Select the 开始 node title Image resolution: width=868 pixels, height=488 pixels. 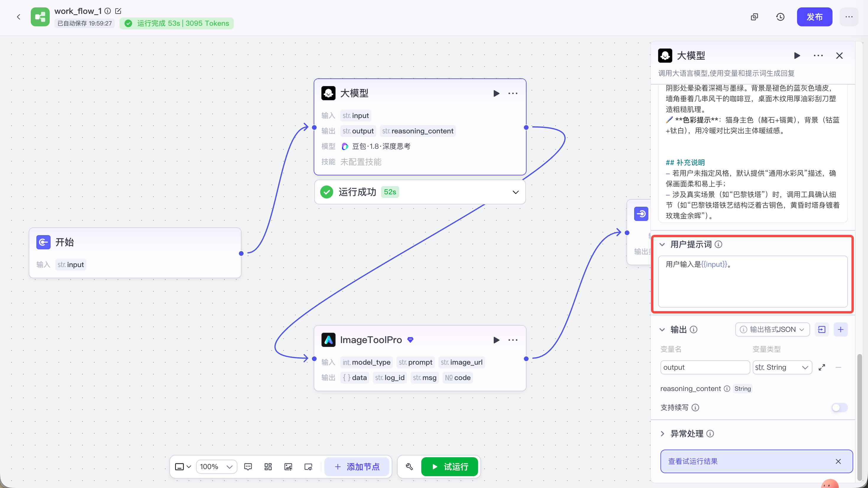(x=64, y=242)
